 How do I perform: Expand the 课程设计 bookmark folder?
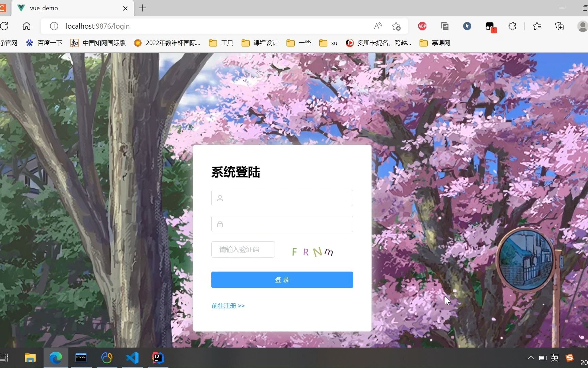(x=260, y=43)
